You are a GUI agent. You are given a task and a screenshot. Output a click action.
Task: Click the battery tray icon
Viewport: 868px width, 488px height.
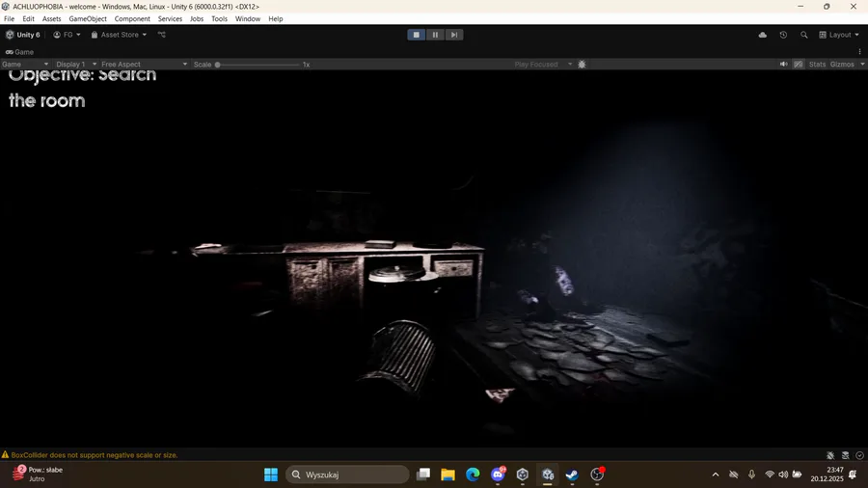coord(798,474)
